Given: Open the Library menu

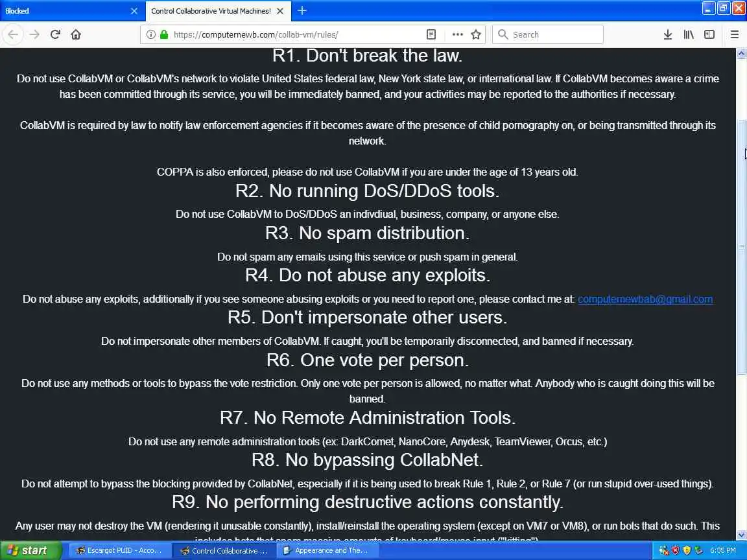Looking at the screenshot, I should point(689,34).
